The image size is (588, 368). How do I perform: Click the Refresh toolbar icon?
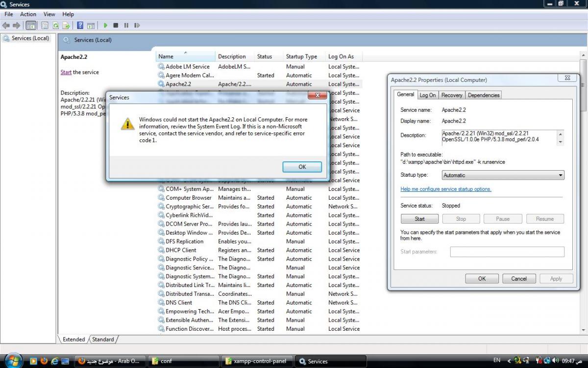[55, 26]
